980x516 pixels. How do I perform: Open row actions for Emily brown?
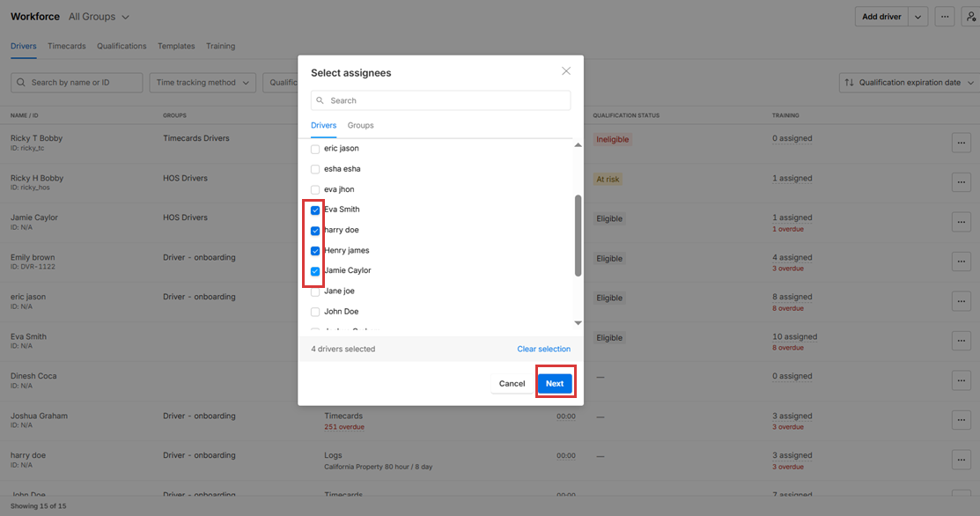click(x=961, y=262)
